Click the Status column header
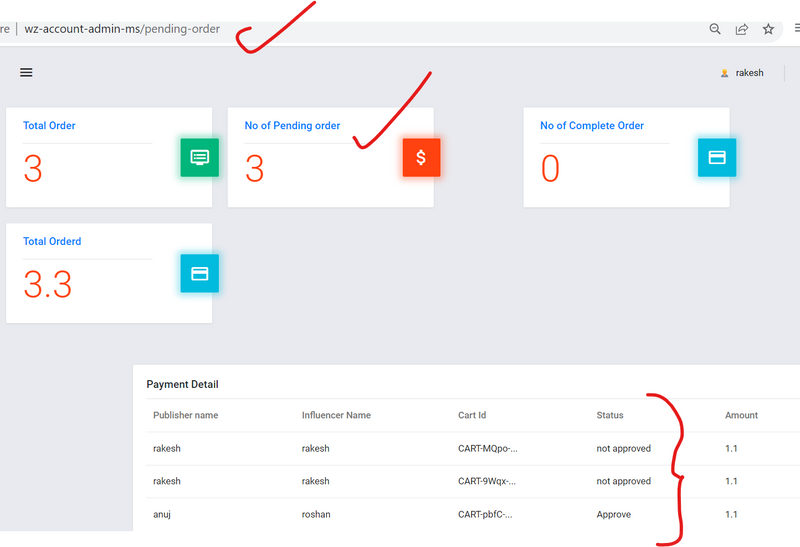 tap(609, 415)
